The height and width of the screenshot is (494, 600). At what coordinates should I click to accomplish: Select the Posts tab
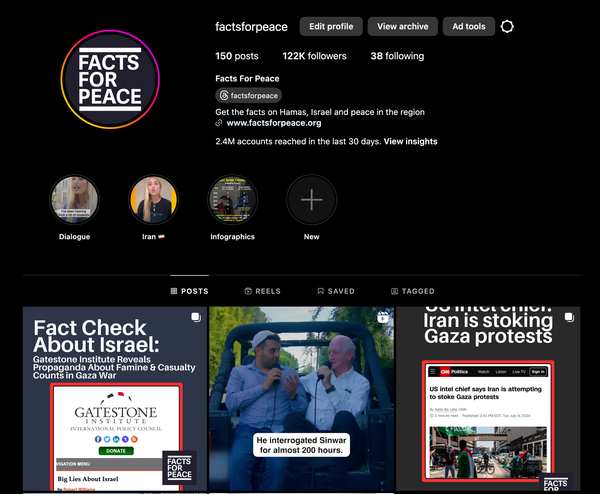pos(189,291)
